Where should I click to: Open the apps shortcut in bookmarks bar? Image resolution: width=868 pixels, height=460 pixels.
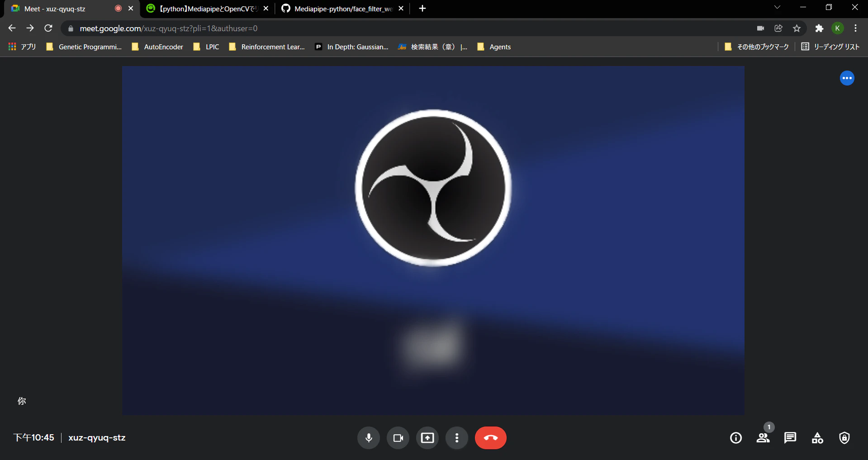coord(22,47)
